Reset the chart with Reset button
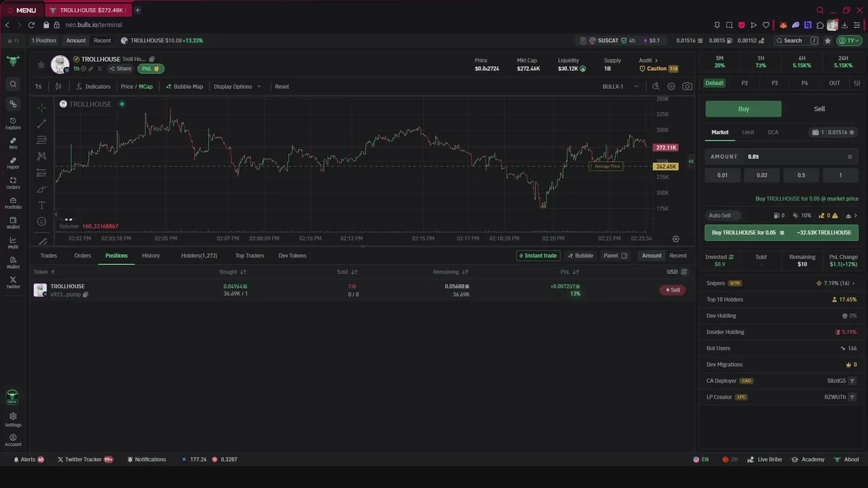The height and width of the screenshot is (488, 868). pyautogui.click(x=281, y=86)
